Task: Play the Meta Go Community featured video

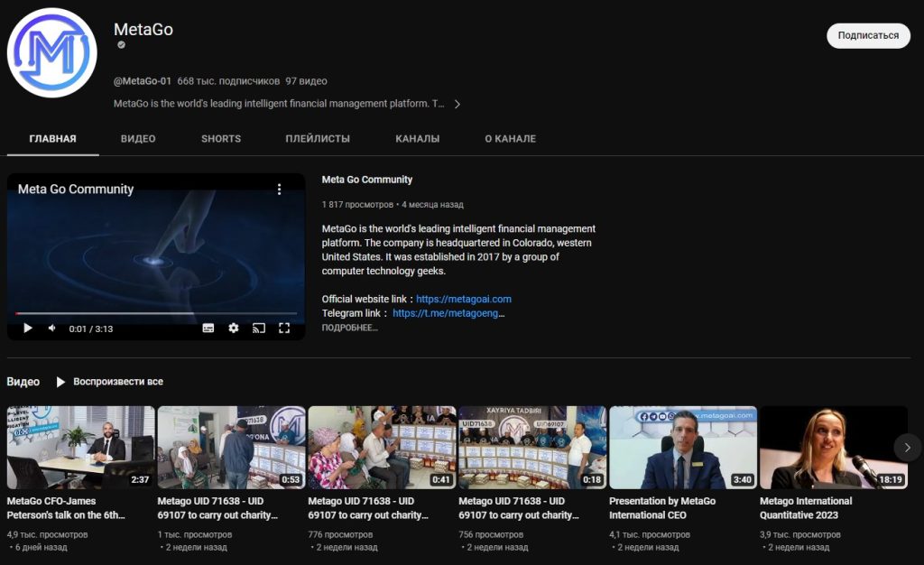Action: tap(28, 329)
